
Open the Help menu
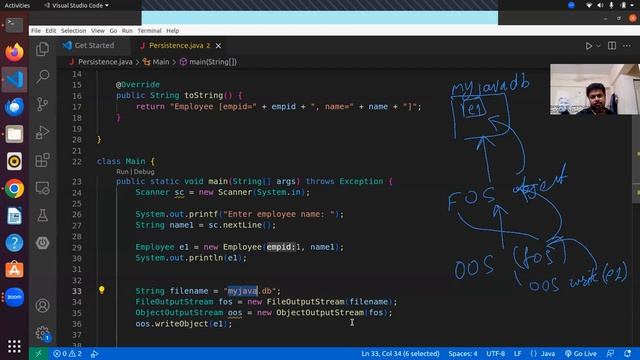(x=173, y=31)
